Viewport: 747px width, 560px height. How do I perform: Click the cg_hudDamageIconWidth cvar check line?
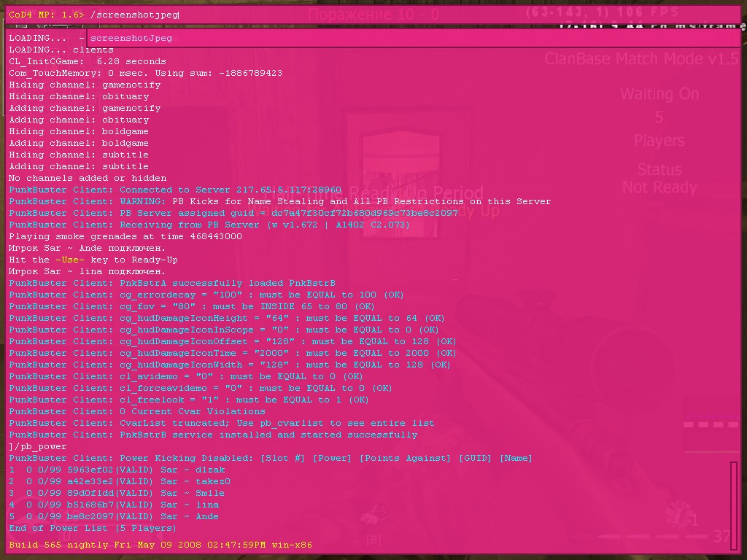[230, 365]
